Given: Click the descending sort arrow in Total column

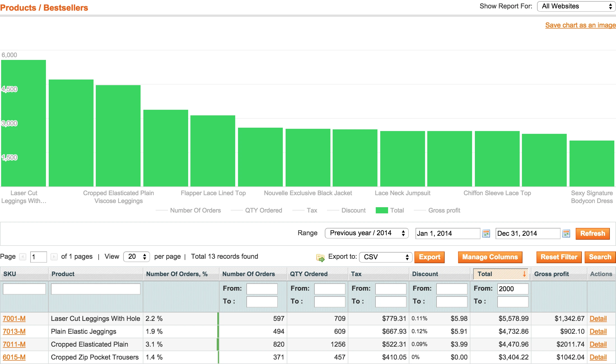Looking at the screenshot, I should [525, 274].
